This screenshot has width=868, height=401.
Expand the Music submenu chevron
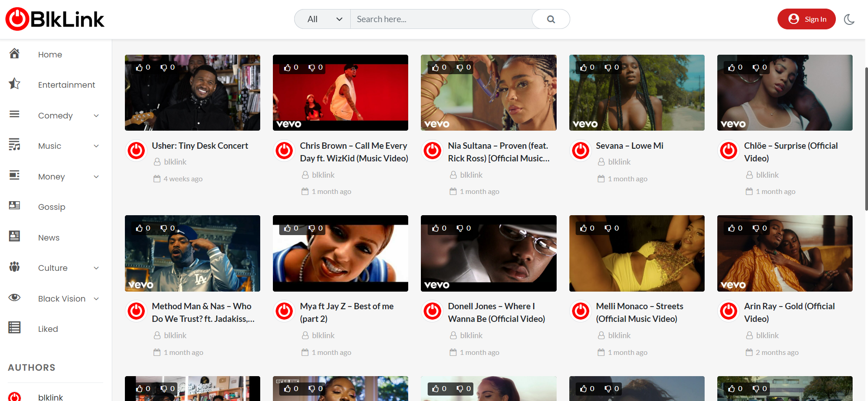96,146
